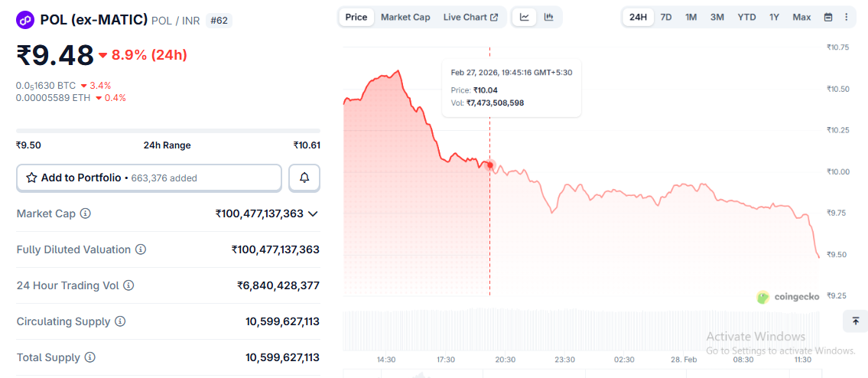The width and height of the screenshot is (868, 378).
Task: Set chart range to Max
Action: pyautogui.click(x=801, y=17)
